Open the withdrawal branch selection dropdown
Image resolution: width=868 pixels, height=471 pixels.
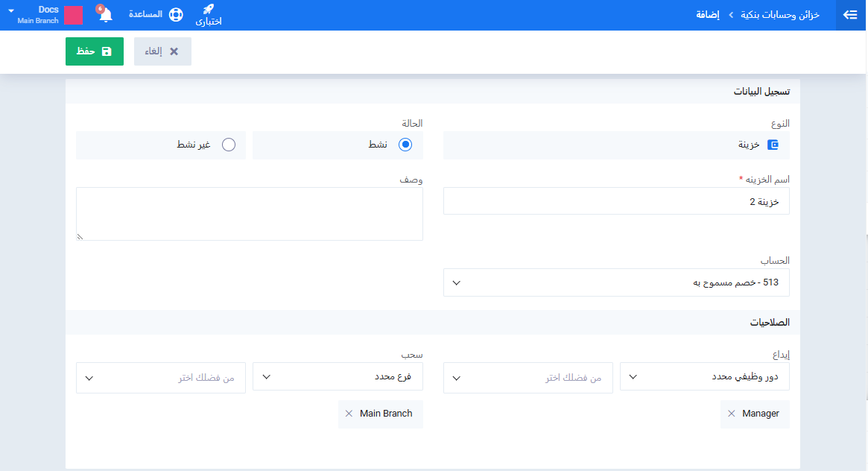161,378
